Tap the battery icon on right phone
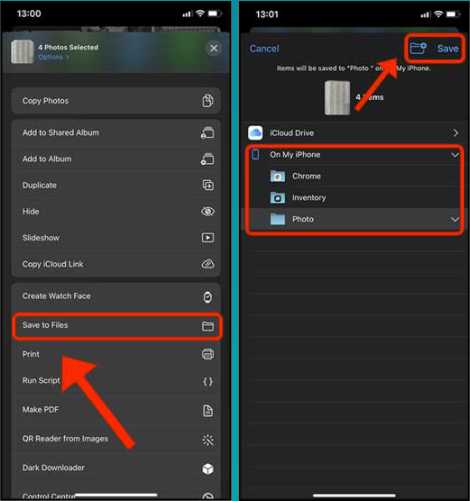 (x=453, y=14)
